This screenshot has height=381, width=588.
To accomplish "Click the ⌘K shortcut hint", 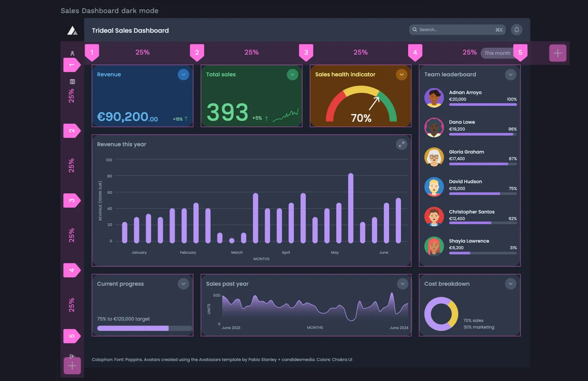I will pyautogui.click(x=499, y=30).
